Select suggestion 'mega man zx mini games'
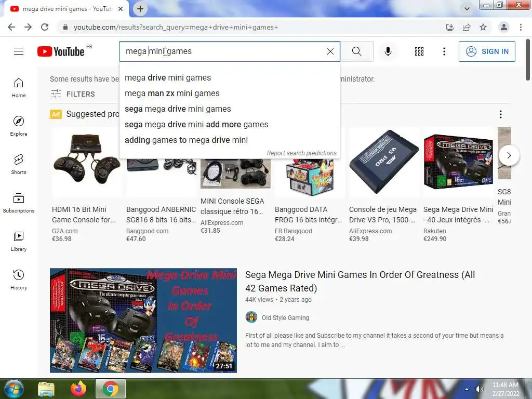This screenshot has height=399, width=532. pyautogui.click(x=229, y=94)
